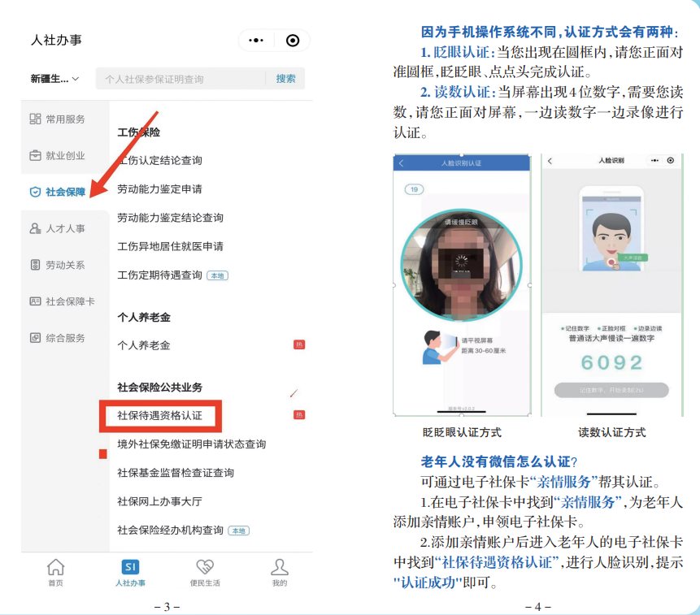This screenshot has width=700, height=615.
Task: Click the 社会保障卡 card icon
Action: point(35,301)
